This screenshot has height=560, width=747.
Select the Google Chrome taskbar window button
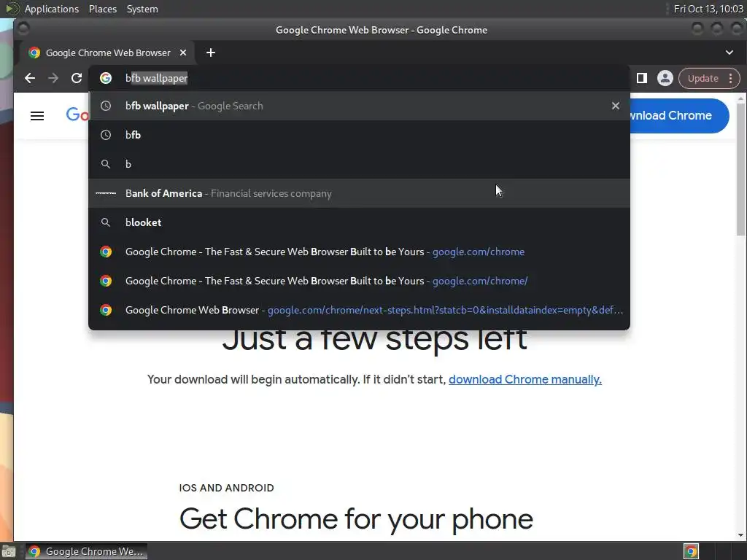(x=86, y=551)
